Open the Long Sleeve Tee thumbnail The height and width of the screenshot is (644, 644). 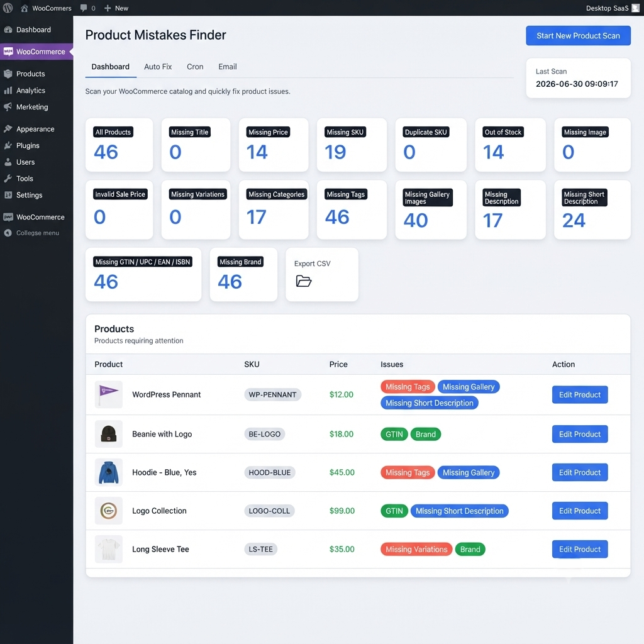point(108,549)
